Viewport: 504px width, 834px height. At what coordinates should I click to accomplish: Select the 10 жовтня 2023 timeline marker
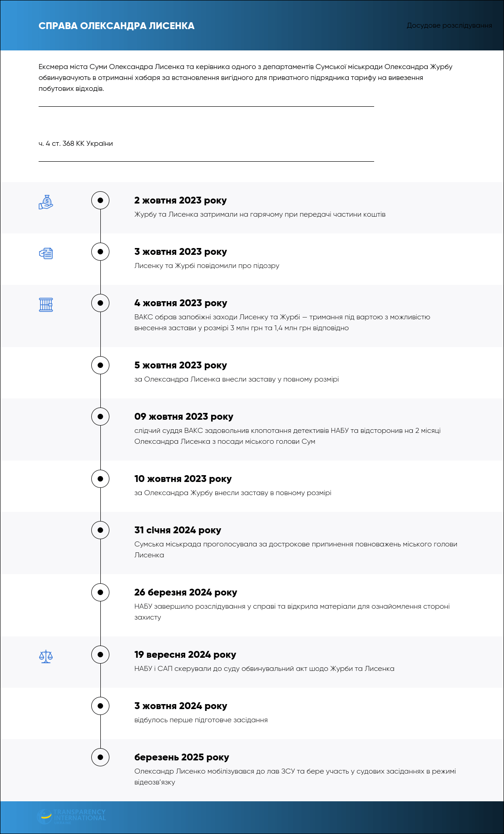tap(100, 479)
